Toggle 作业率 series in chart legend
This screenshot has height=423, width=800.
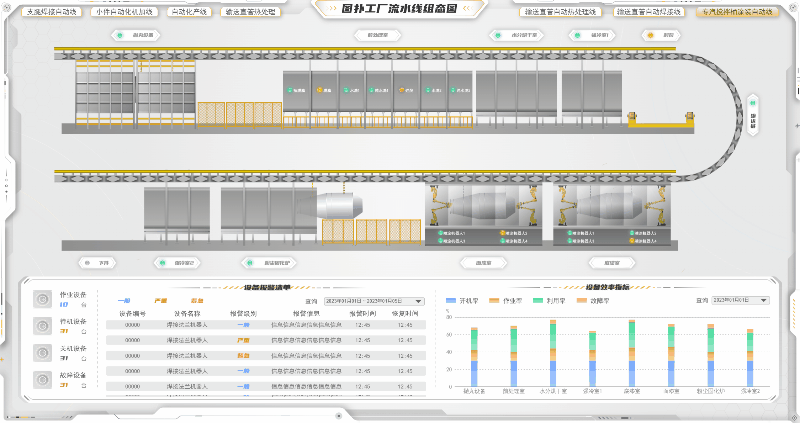(x=506, y=301)
